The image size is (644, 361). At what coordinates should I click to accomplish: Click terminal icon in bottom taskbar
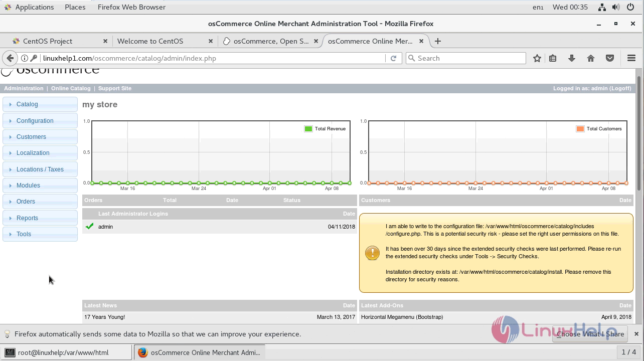point(10,352)
